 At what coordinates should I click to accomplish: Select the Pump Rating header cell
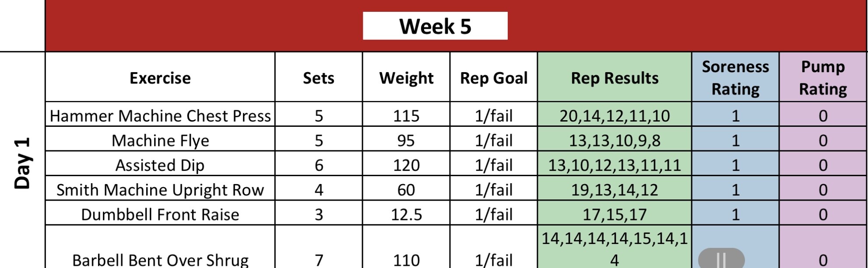(822, 78)
